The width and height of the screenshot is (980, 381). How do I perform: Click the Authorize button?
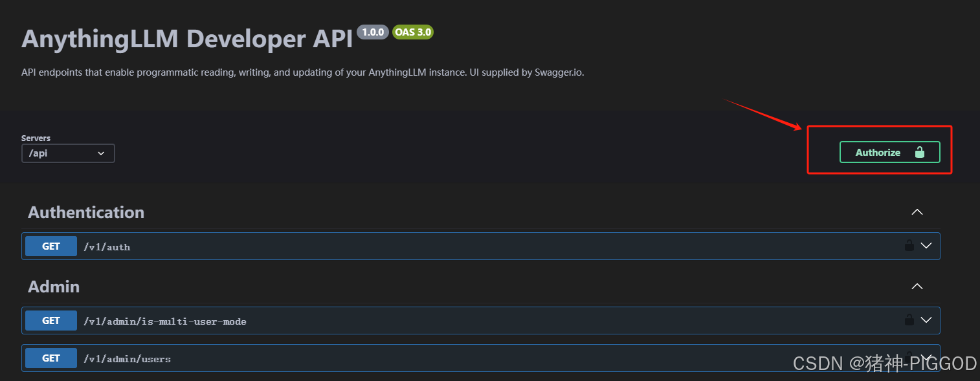889,152
